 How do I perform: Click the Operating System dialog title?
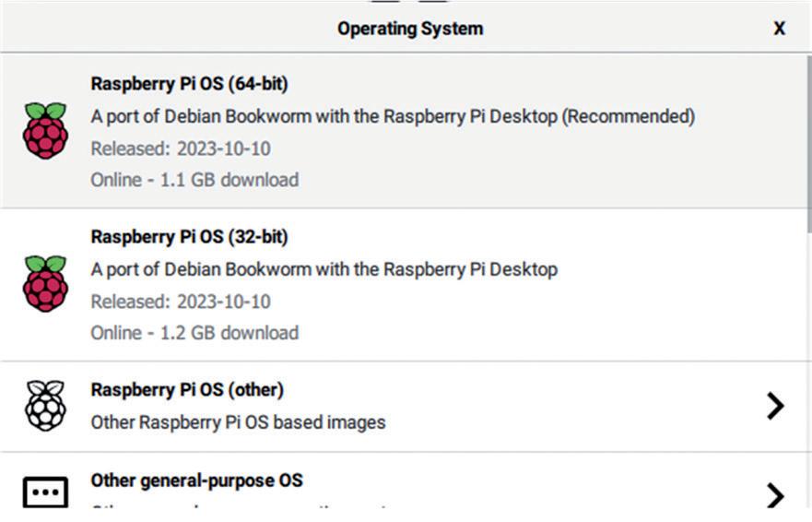coord(410,29)
